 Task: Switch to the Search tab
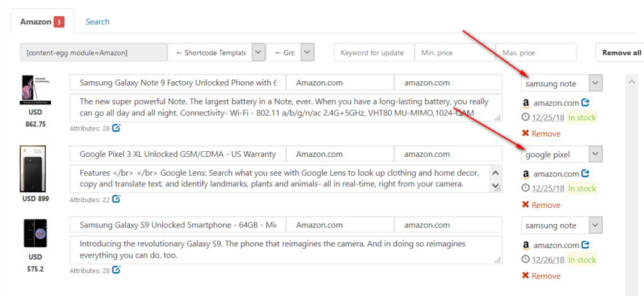click(x=97, y=22)
